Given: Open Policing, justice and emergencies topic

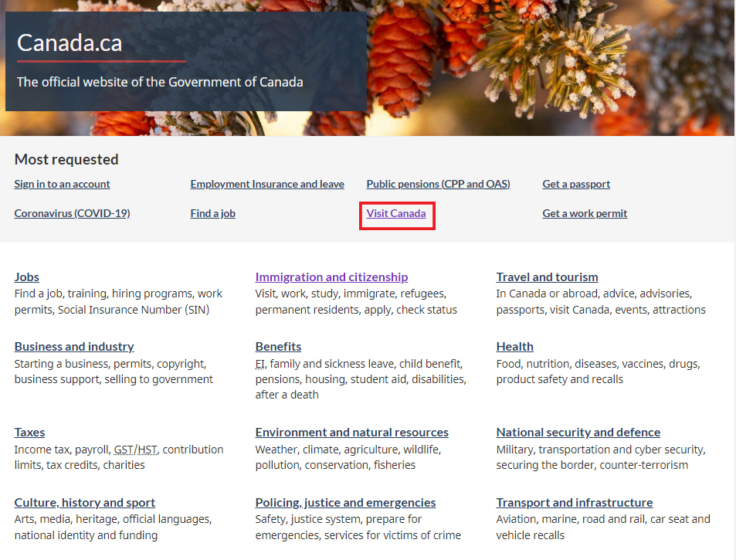Looking at the screenshot, I should [x=345, y=502].
